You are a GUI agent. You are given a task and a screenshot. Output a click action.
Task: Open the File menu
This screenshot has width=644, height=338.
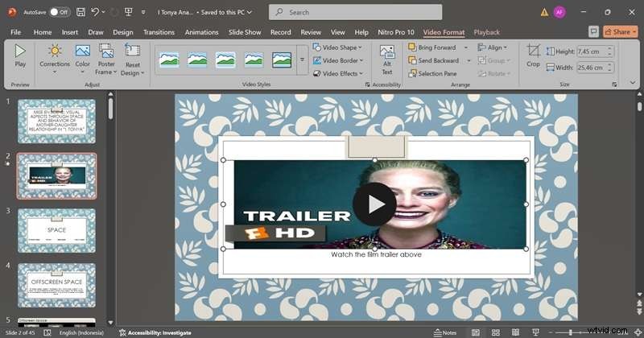(x=15, y=32)
